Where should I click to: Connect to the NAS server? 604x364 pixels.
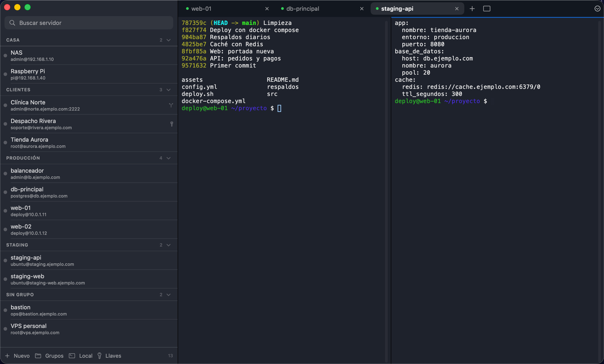[89, 56]
